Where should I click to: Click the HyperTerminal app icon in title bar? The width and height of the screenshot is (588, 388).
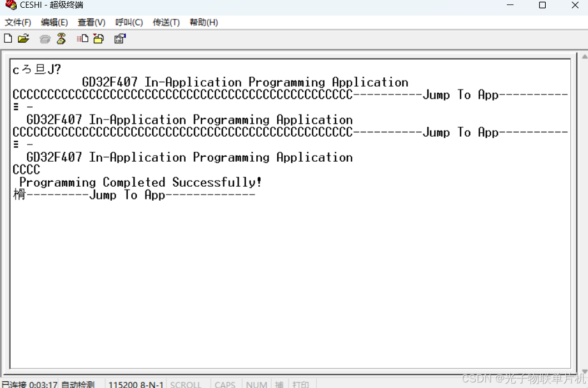point(11,5)
